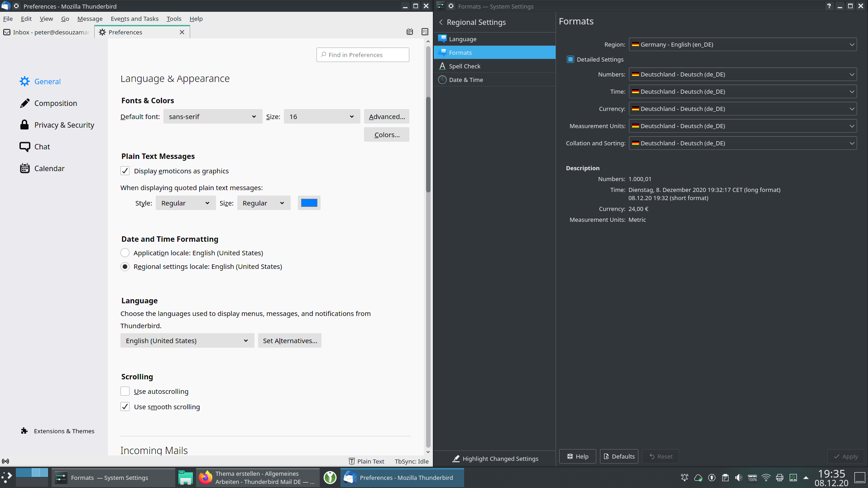Click Colors... button
Viewport: 868px width, 488px height.
387,134
